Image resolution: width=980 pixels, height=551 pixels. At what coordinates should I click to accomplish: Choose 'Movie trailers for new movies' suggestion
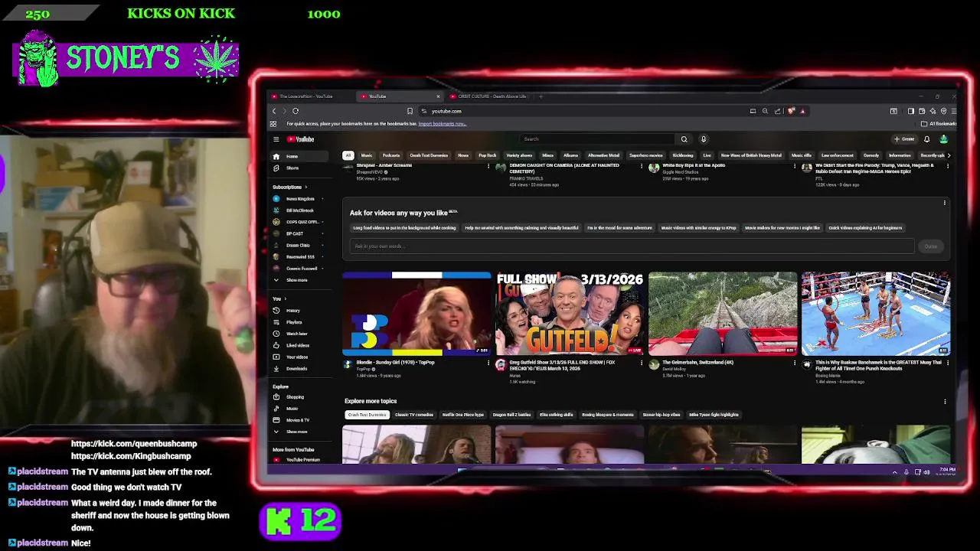pos(782,228)
